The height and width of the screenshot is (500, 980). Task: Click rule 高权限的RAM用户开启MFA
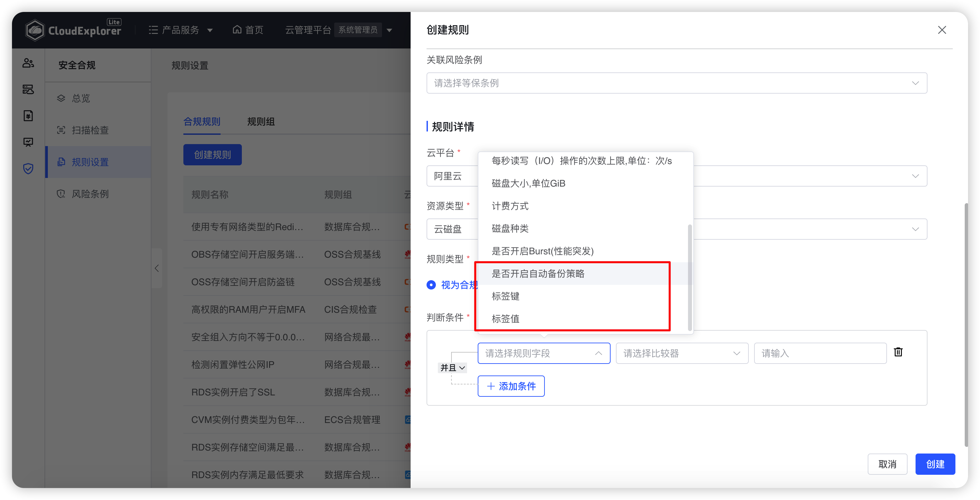click(248, 309)
